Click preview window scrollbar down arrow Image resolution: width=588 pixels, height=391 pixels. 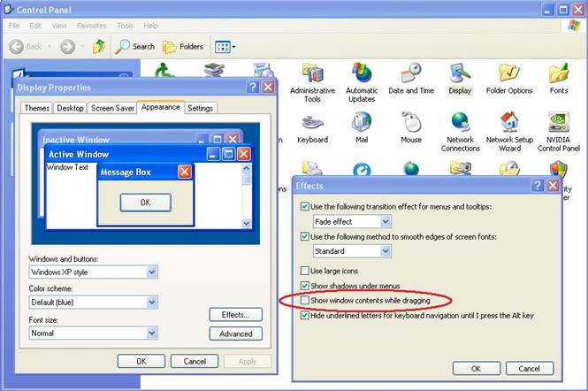pyautogui.click(x=247, y=223)
